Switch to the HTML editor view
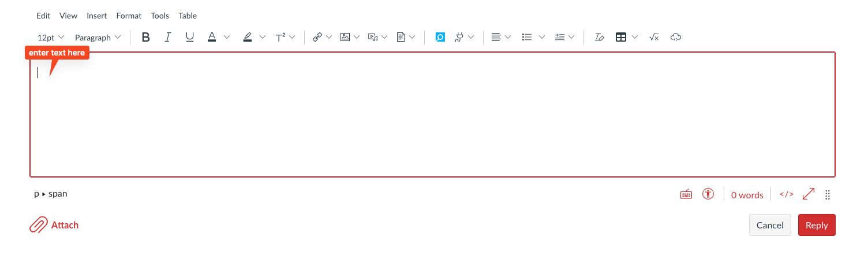868x255 pixels. pyautogui.click(x=786, y=194)
